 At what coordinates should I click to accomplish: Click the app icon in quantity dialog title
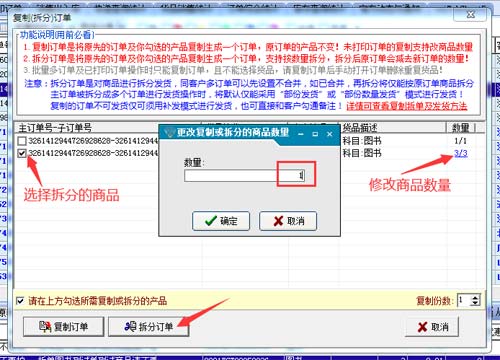coord(170,133)
